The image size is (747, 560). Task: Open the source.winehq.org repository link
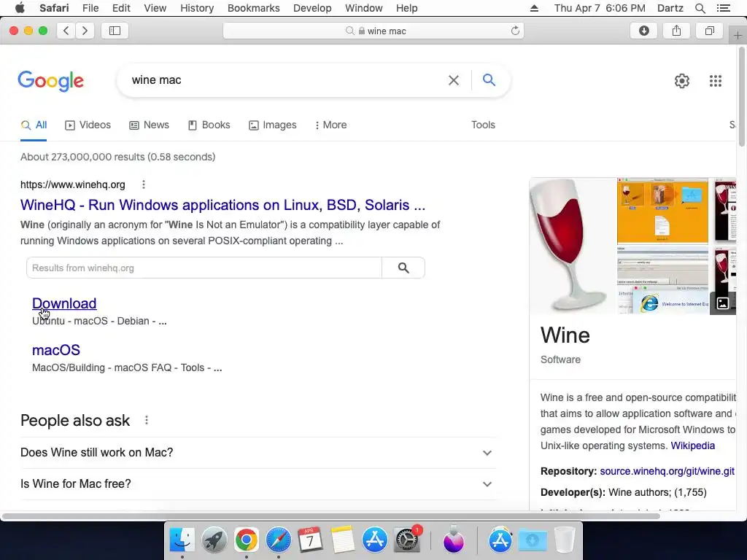[667, 471]
